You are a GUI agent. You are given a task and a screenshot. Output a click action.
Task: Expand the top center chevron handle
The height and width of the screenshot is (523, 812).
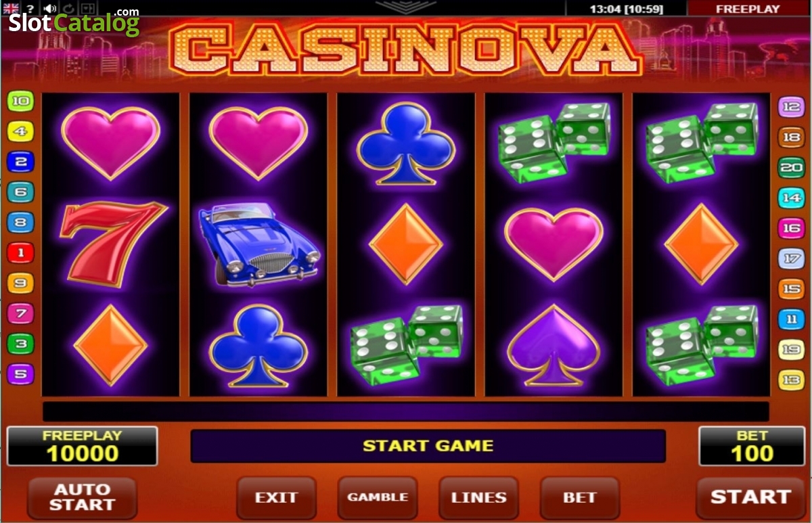(x=407, y=7)
